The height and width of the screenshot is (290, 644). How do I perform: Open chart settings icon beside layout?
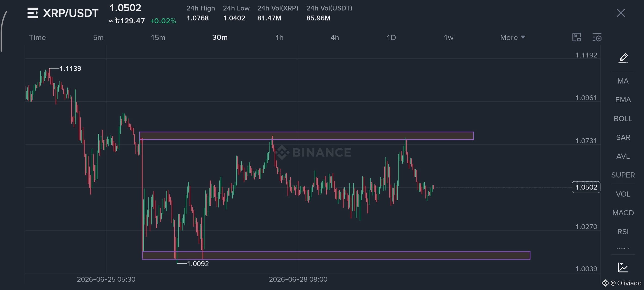point(597,37)
